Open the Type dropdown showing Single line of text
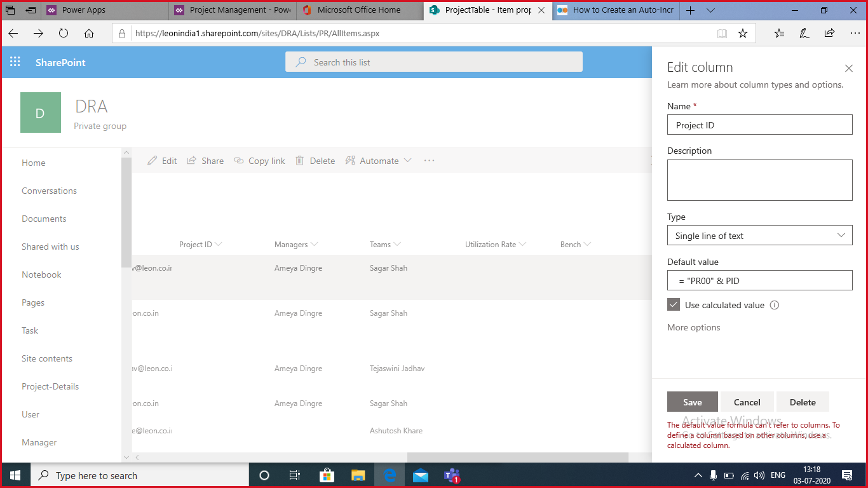This screenshot has width=868, height=488. point(759,235)
